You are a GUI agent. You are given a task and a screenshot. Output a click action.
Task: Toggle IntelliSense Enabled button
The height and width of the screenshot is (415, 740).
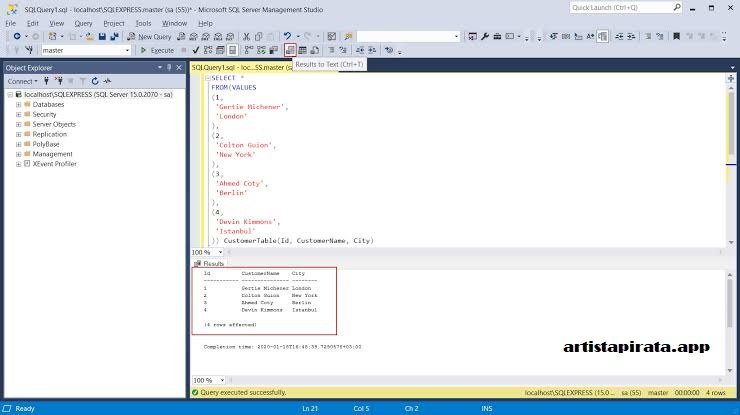coord(233,50)
